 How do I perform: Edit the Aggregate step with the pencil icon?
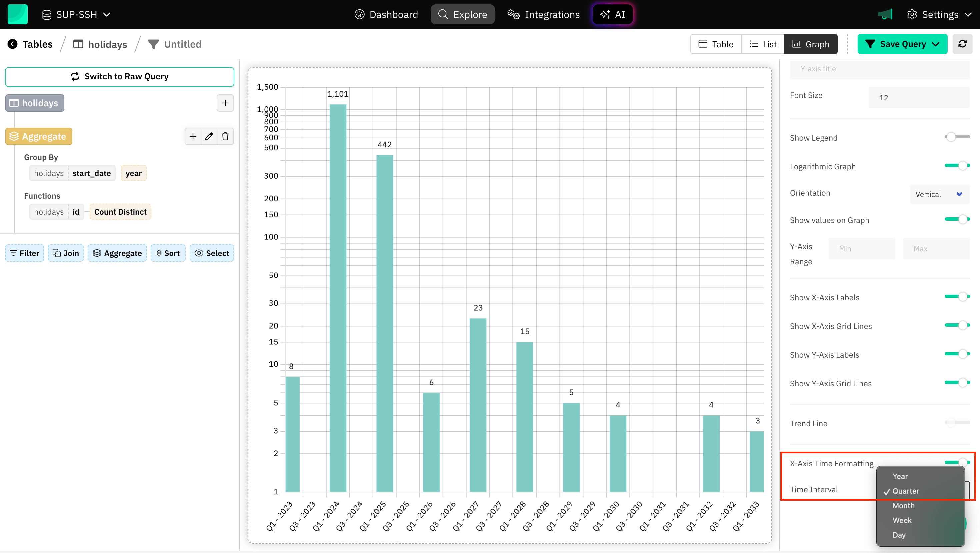click(x=209, y=136)
